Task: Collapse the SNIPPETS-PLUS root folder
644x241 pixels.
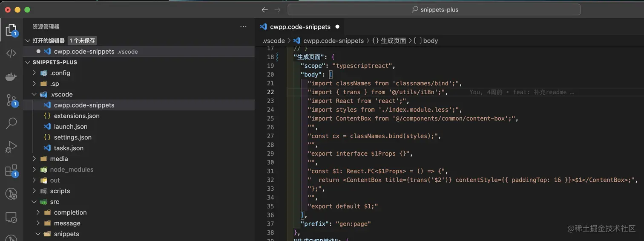Action: (x=28, y=62)
